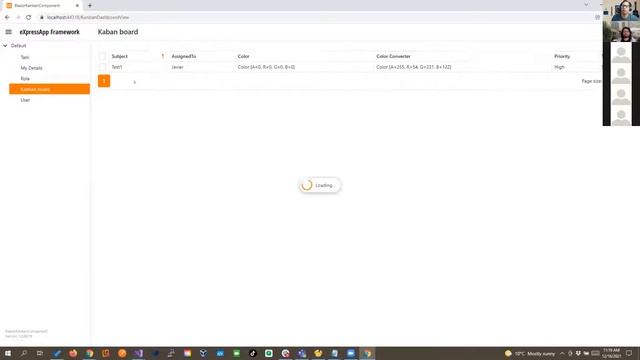Sort by the Color column header
The height and width of the screenshot is (360, 640).
pos(243,56)
